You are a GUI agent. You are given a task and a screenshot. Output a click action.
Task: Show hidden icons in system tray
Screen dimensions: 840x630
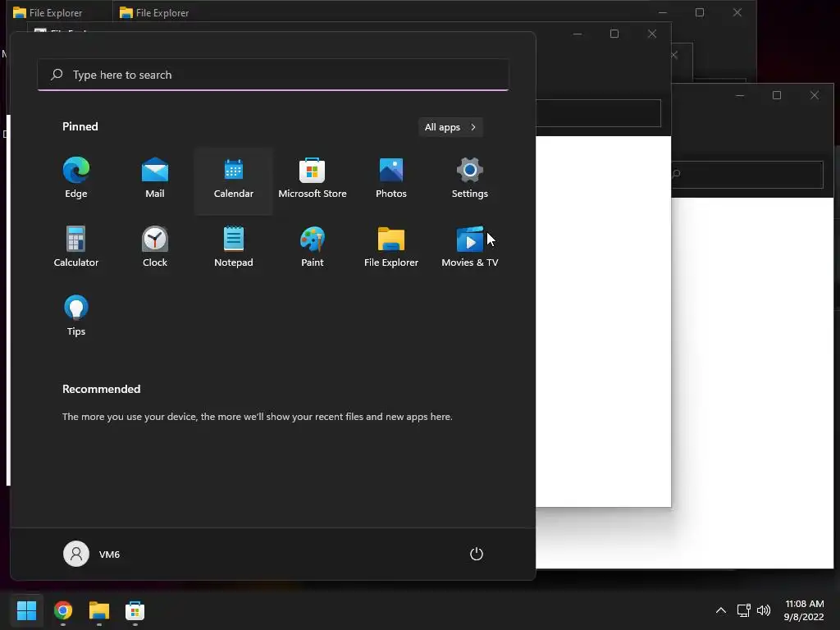pyautogui.click(x=721, y=610)
